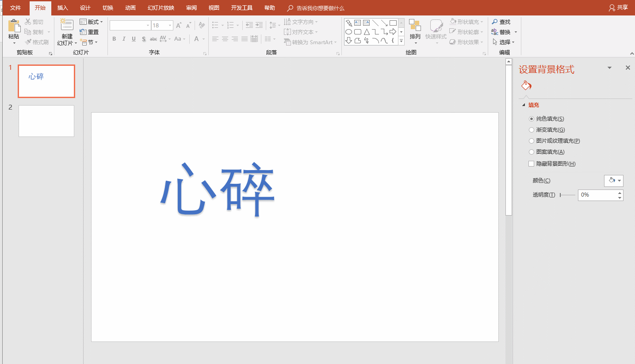Select the blank slide 2 thumbnail

pos(46,121)
